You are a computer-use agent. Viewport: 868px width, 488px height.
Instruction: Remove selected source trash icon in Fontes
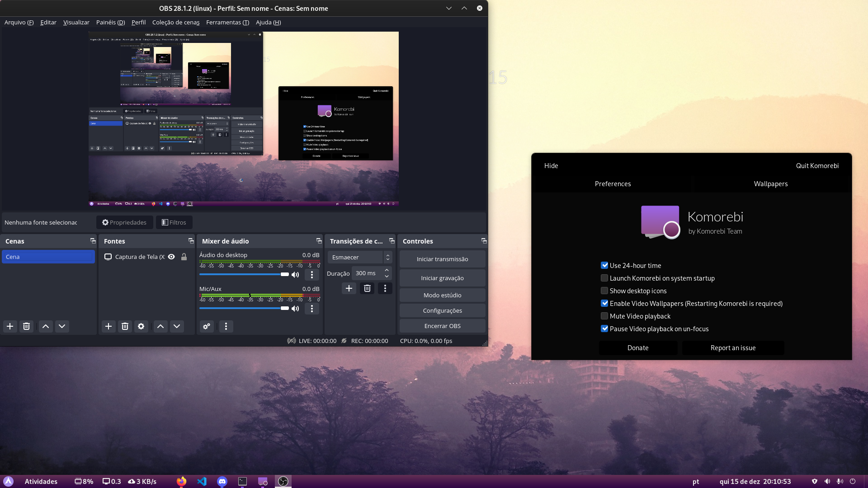(125, 326)
